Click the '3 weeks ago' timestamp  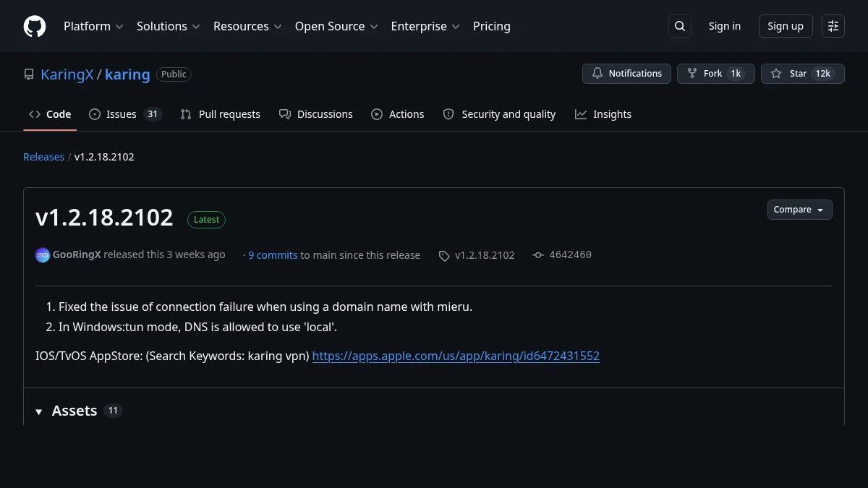point(196,254)
